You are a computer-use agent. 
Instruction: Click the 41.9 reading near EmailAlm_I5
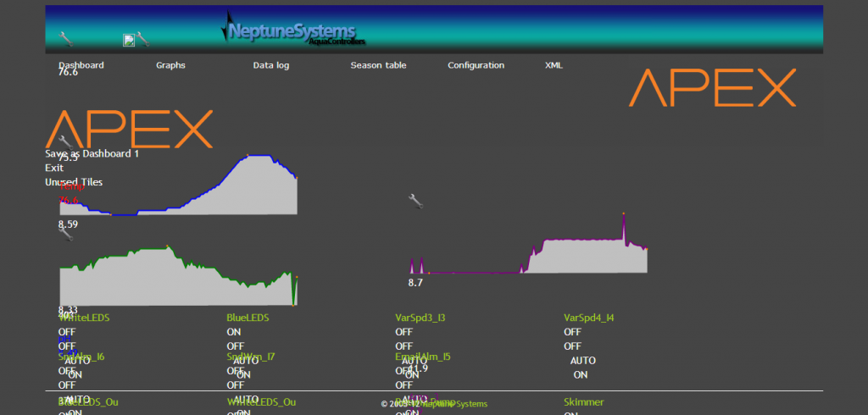(418, 368)
